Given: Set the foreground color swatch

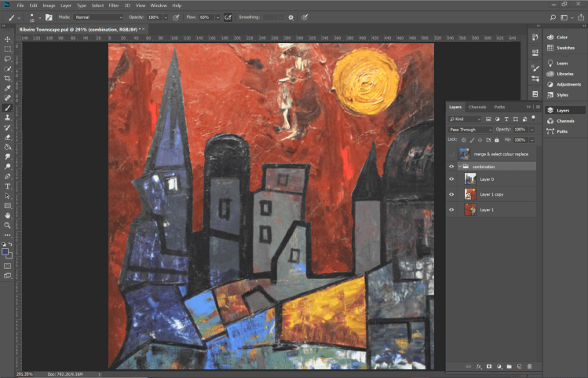Looking at the screenshot, I should tap(5, 252).
